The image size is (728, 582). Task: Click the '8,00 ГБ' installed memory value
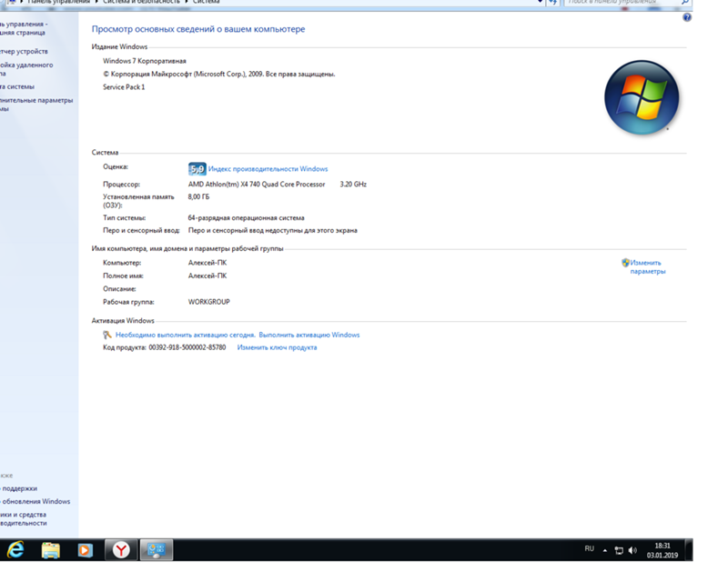pos(198,196)
